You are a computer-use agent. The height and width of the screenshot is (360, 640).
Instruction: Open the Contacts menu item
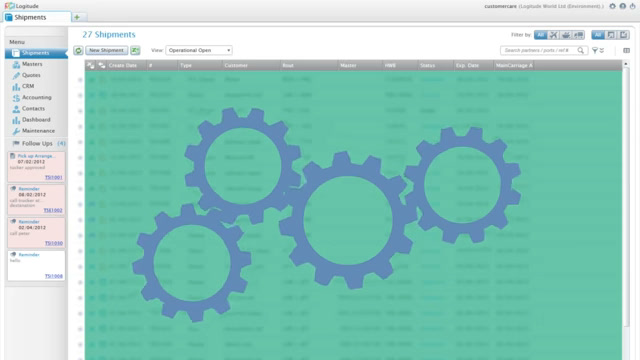(x=33, y=109)
